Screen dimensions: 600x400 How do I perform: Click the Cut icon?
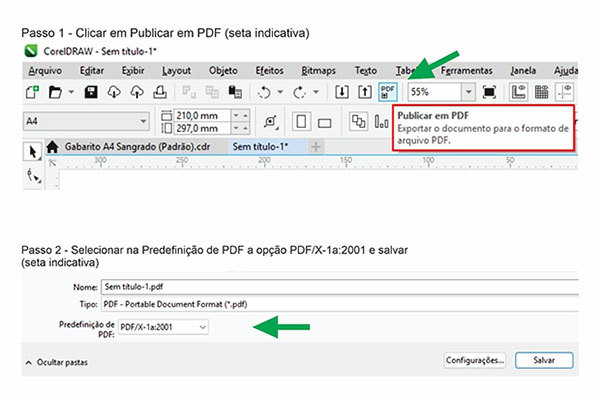189,92
